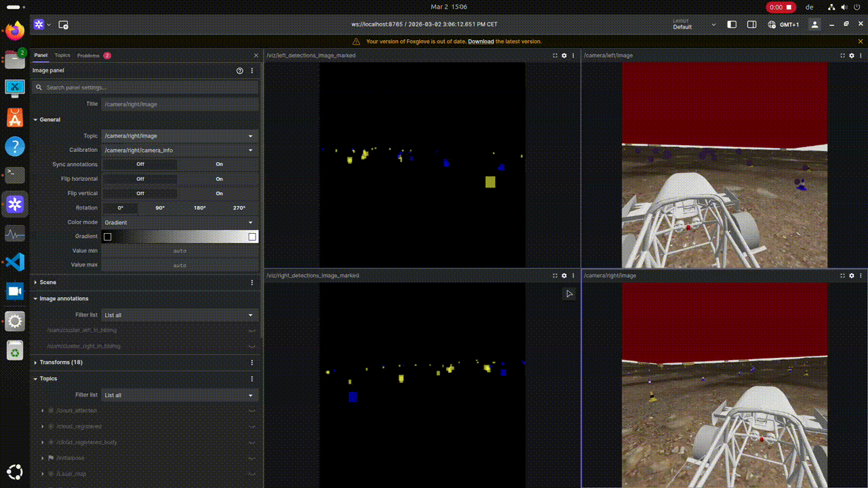868x488 pixels.
Task: Click the add panel icon in top bar
Action: [x=63, y=24]
